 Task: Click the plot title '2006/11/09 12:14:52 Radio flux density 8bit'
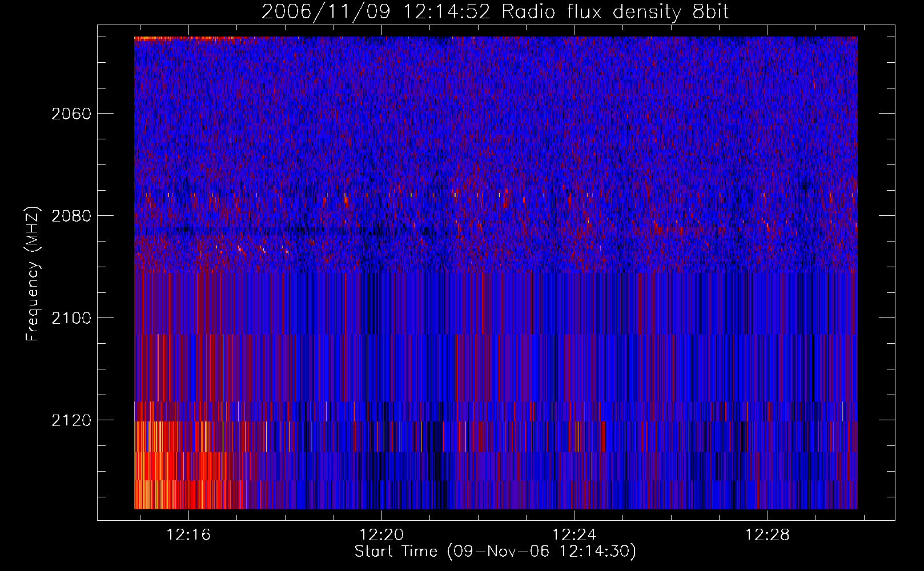click(495, 12)
